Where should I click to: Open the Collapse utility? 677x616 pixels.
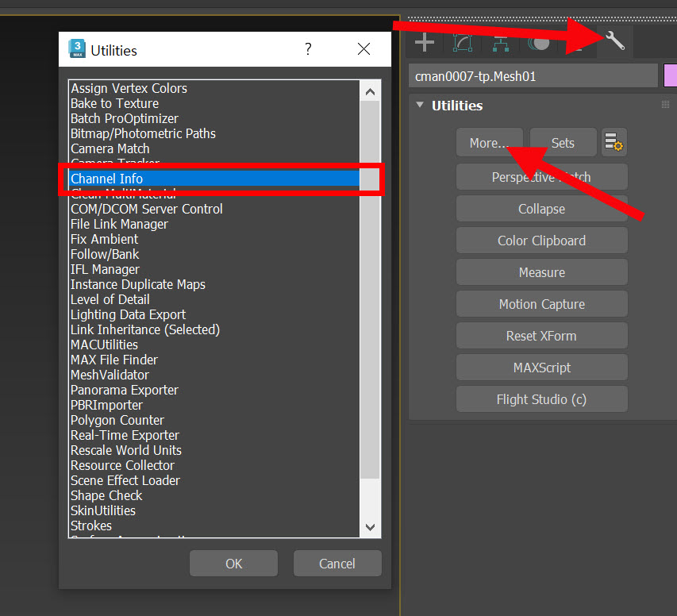541,209
